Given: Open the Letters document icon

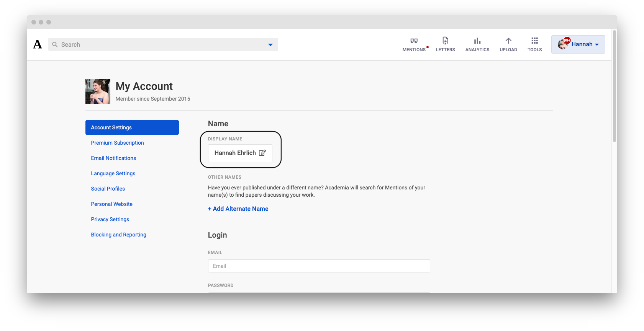Looking at the screenshot, I should click(445, 41).
